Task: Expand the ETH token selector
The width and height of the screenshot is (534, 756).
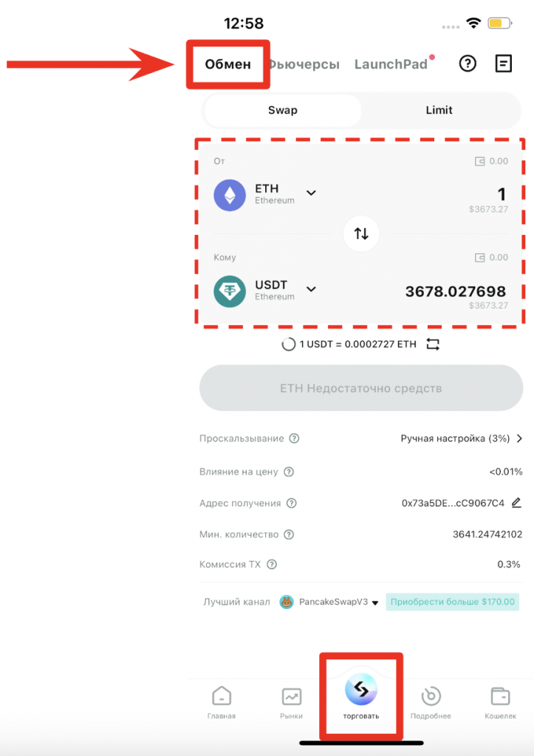Action: pyautogui.click(x=311, y=193)
